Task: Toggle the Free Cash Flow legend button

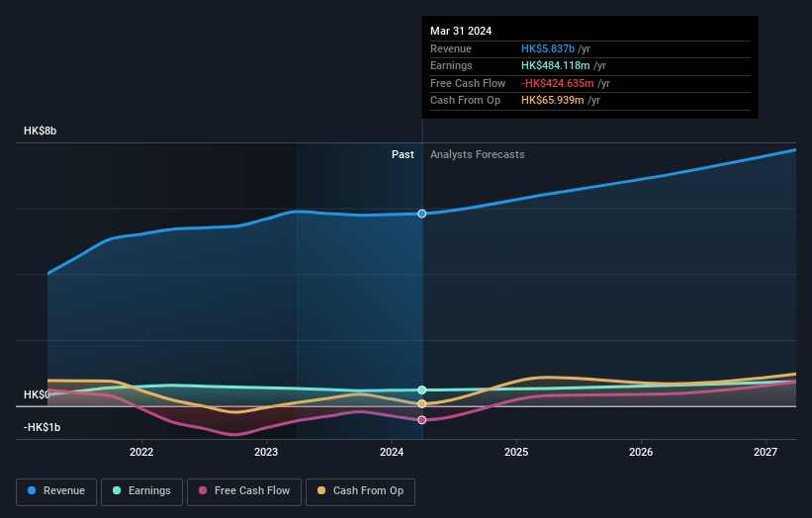Action: coord(244,491)
